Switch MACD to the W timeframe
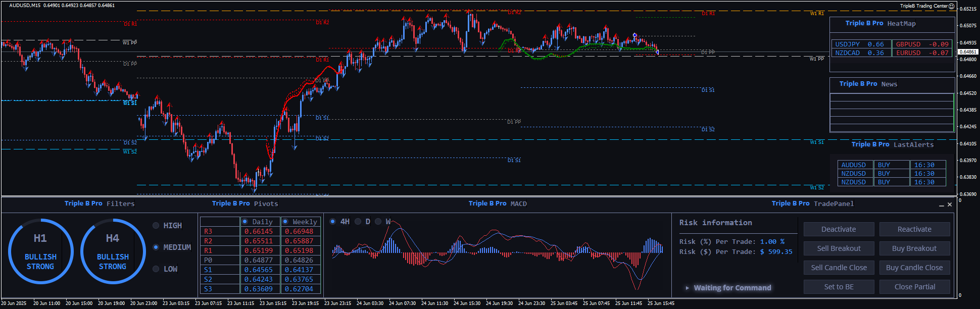The height and width of the screenshot is (309, 980). tap(378, 222)
